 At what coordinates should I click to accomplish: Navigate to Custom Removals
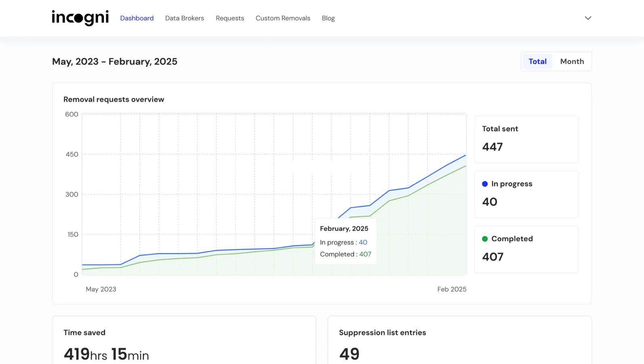pos(283,18)
